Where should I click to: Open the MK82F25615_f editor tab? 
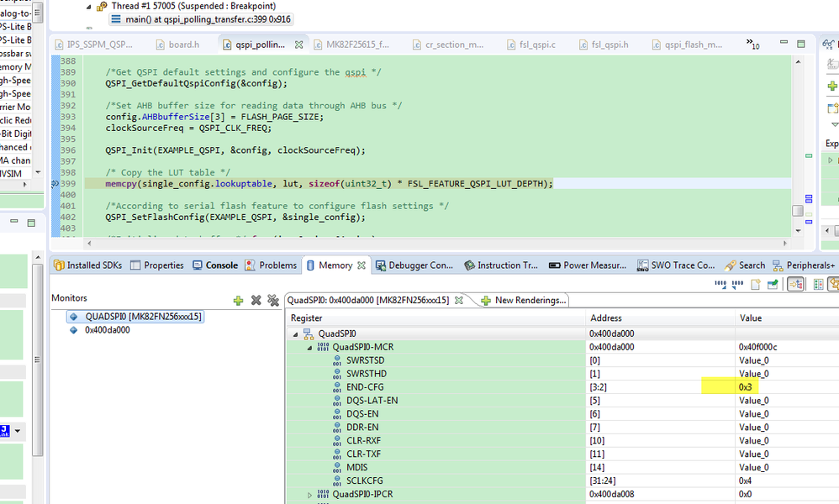(351, 45)
